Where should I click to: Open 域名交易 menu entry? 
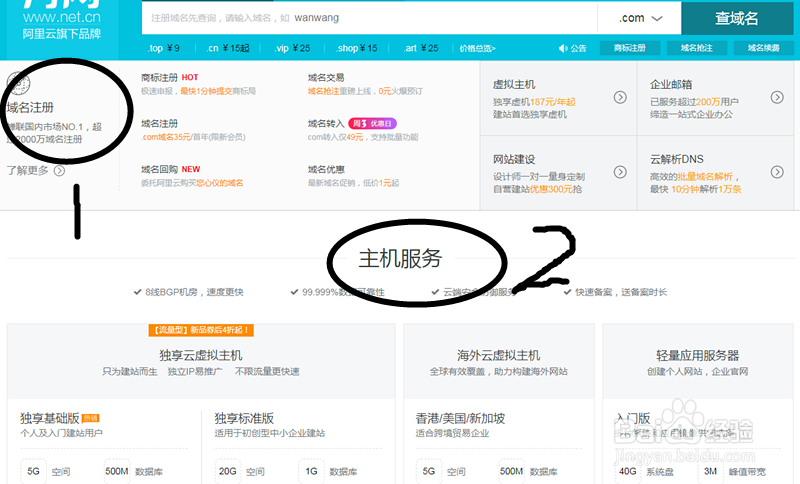326,78
